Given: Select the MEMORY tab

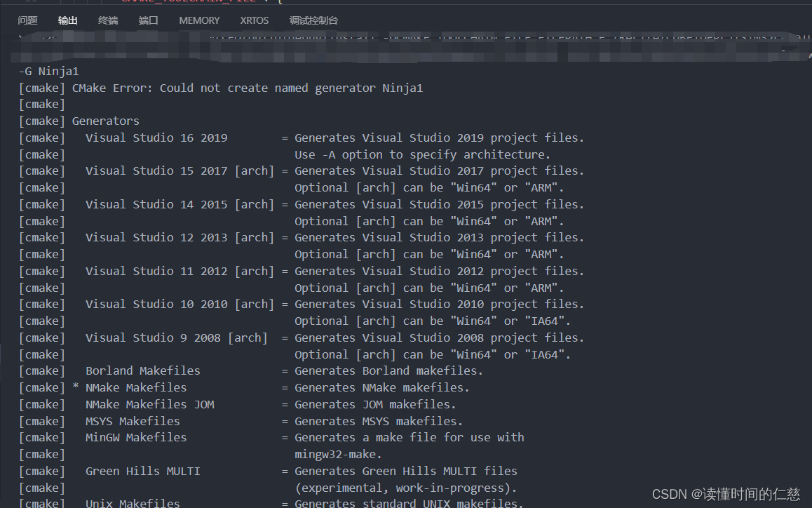Looking at the screenshot, I should click(199, 20).
